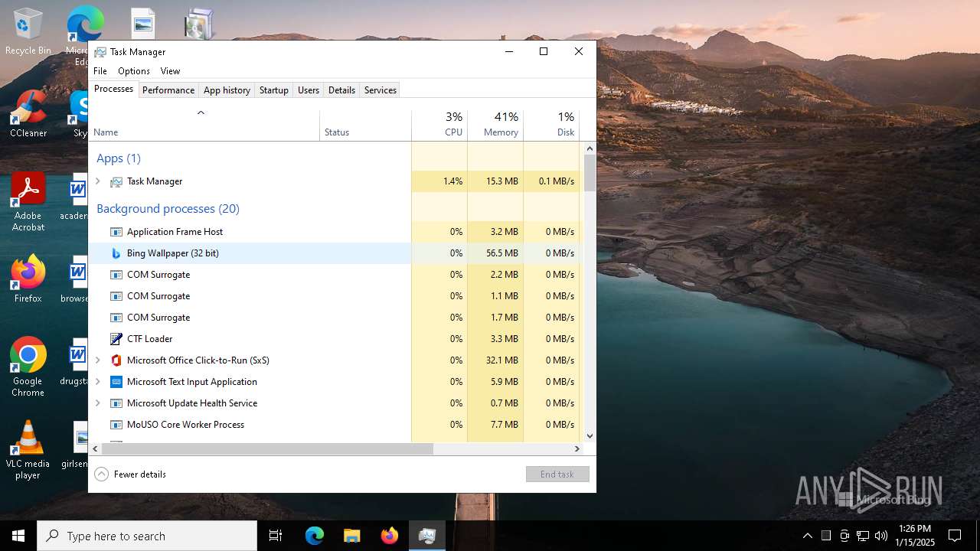980x551 pixels.
Task: Open the volume control in system tray
Action: (881, 536)
